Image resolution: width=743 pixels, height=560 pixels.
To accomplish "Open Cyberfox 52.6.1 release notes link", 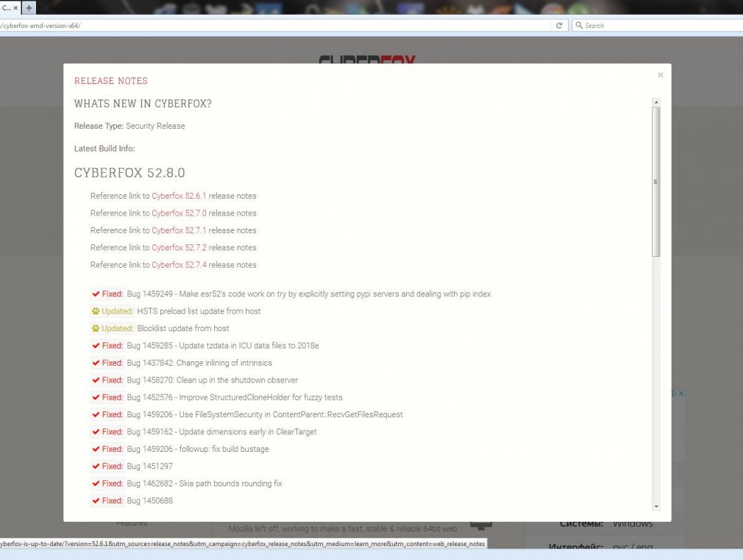I will click(x=179, y=196).
